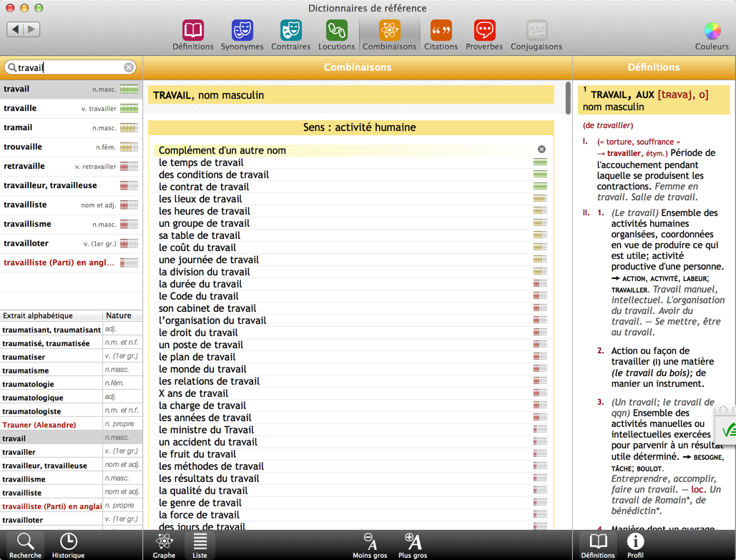Screen dimensions: 736x560
Task: Follow the 'loc.' link in definition 3
Action: (698, 489)
